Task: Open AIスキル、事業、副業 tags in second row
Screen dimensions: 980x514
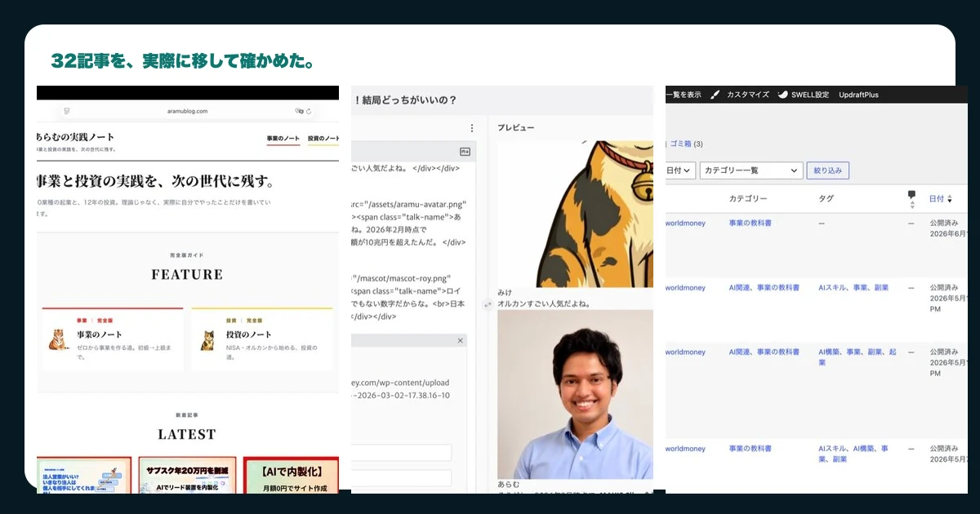Action: click(x=853, y=287)
